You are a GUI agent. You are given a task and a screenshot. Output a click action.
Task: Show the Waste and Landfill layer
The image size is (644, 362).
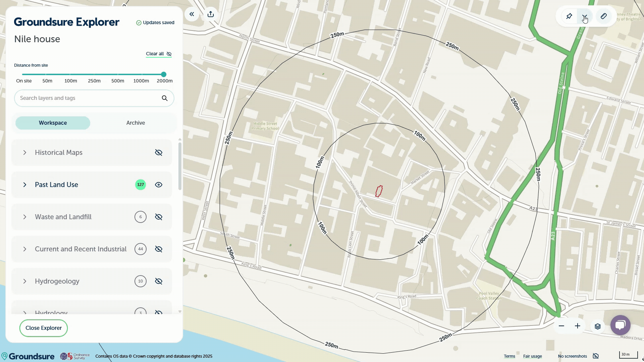tap(158, 217)
